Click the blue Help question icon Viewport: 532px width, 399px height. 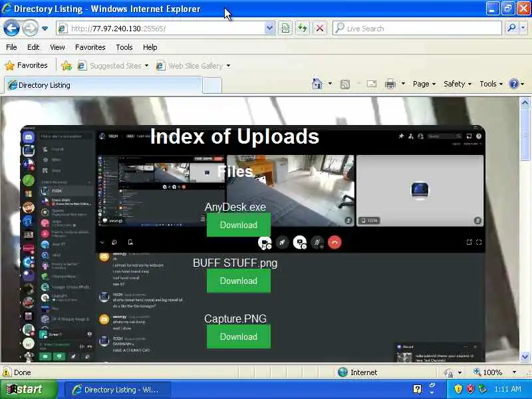click(x=514, y=84)
